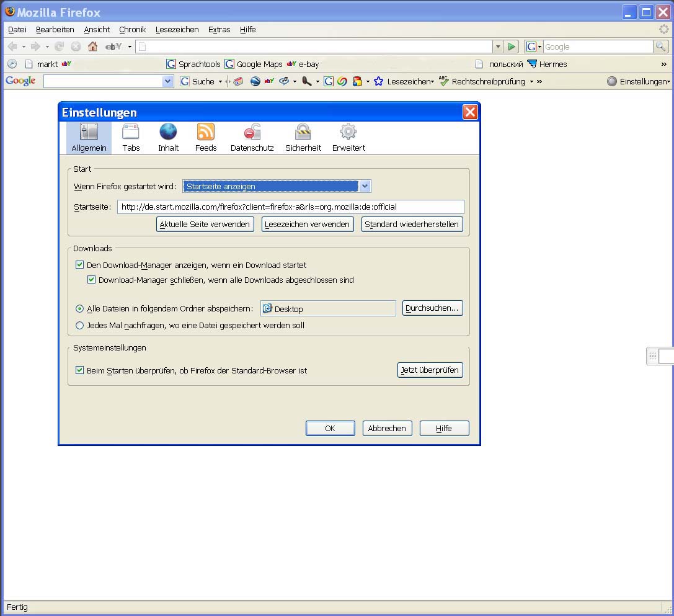Expand the bookmarks bar overflow chevron

click(x=664, y=64)
